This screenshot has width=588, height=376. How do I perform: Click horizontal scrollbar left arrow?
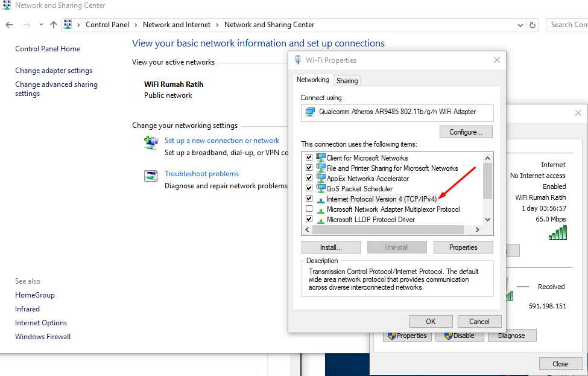pos(307,230)
